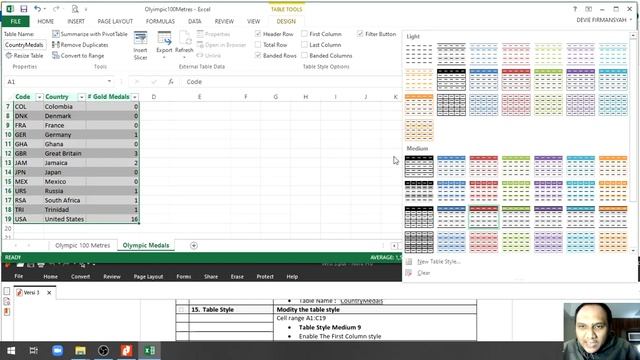Open the Country column filter dropdown

(82, 97)
